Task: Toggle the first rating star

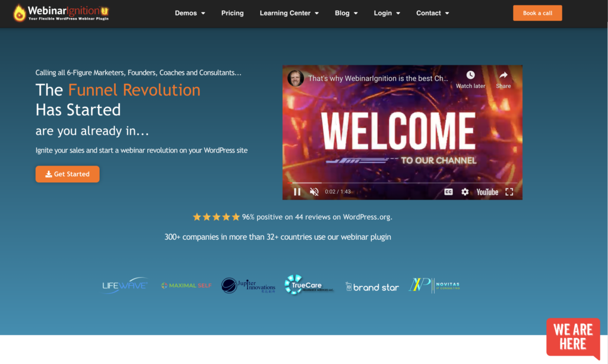Action: tap(197, 217)
